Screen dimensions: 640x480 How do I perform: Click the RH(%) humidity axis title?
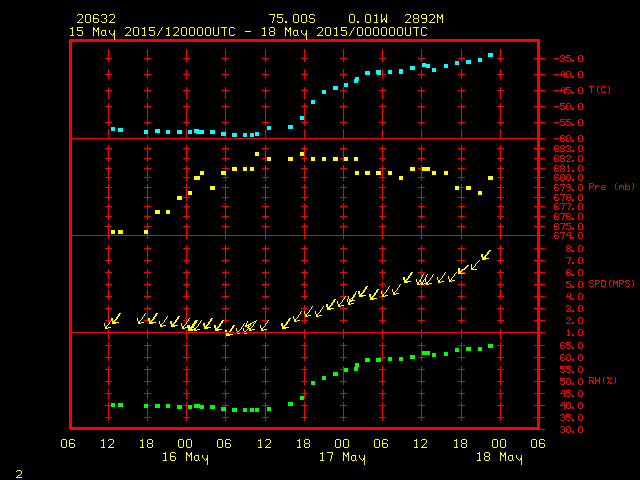(602, 380)
